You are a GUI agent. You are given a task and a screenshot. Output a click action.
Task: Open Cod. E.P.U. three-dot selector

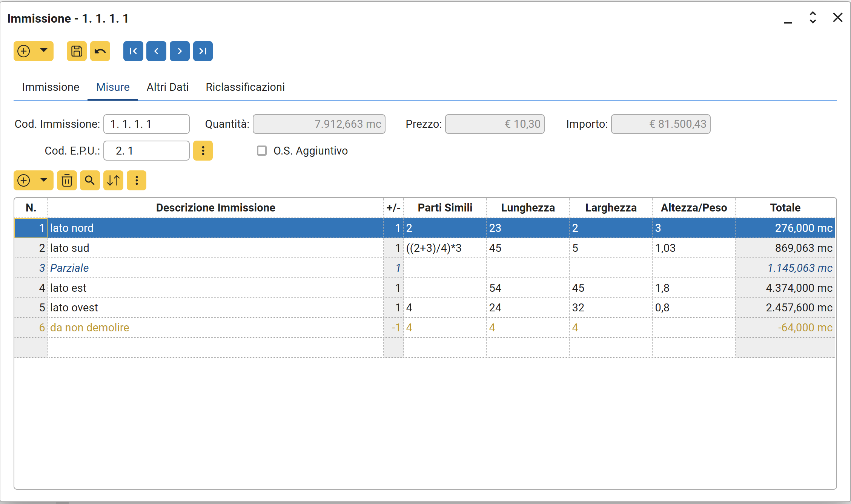coord(203,151)
